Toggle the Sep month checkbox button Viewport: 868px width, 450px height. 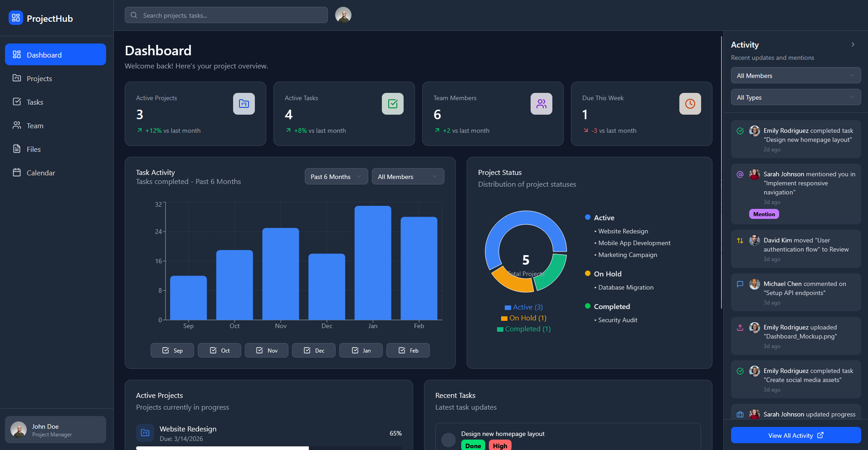click(172, 350)
